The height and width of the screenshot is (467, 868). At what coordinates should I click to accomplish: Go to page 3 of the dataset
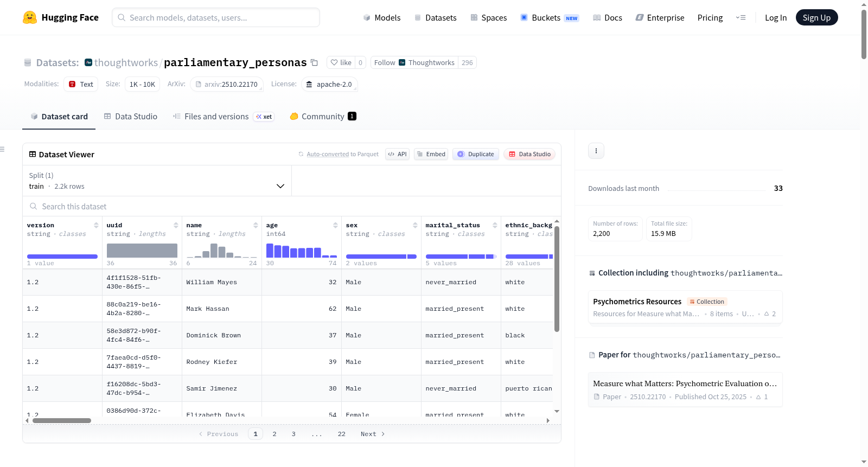click(293, 434)
